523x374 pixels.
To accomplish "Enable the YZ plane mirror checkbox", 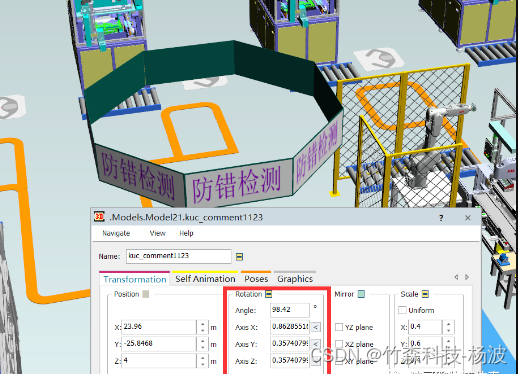I will [339, 327].
